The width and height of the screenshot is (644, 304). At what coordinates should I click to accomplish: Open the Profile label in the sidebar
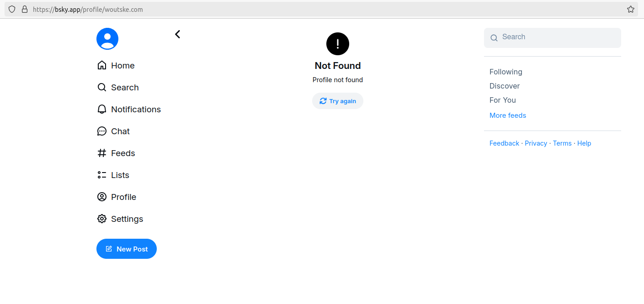pyautogui.click(x=123, y=197)
